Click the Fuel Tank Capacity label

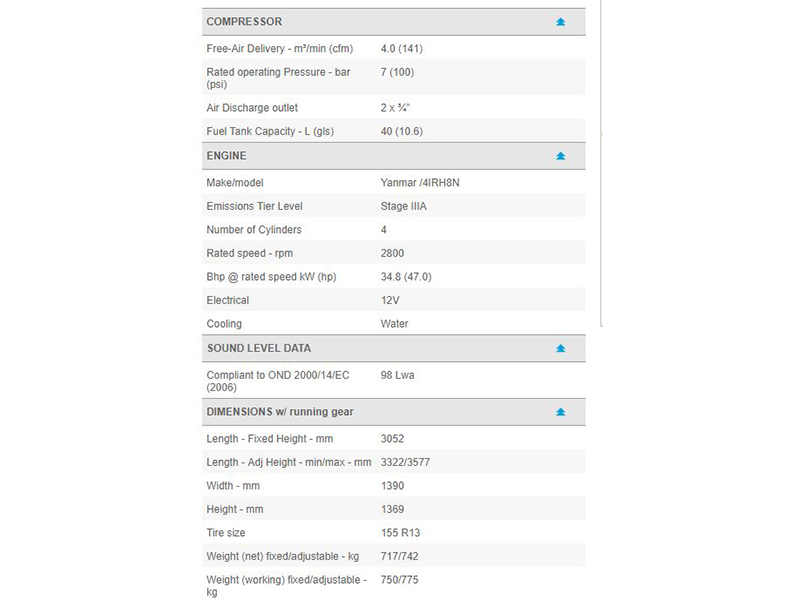pyautogui.click(x=269, y=131)
